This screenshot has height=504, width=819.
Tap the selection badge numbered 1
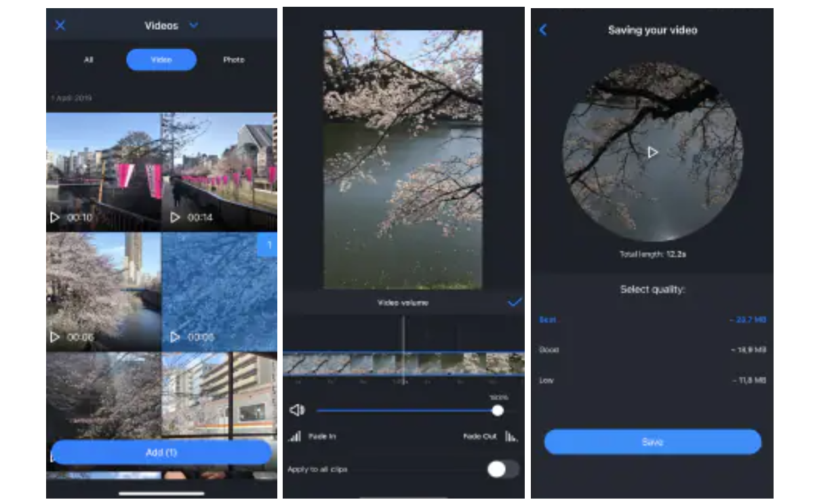click(x=268, y=245)
